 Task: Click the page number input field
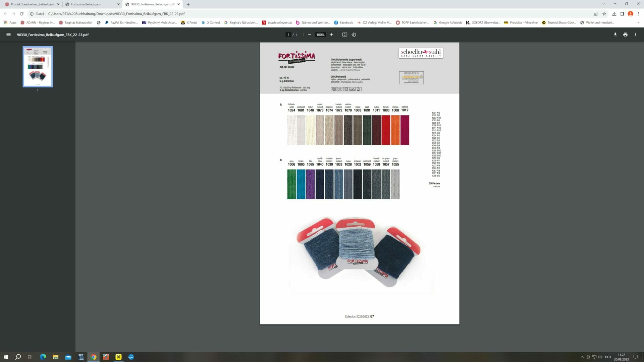coord(288,35)
